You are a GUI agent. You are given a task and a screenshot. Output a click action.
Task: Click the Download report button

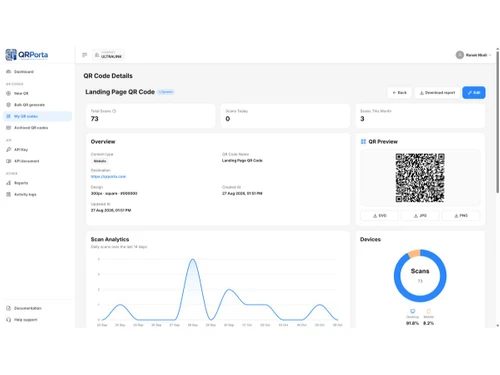coord(437,93)
